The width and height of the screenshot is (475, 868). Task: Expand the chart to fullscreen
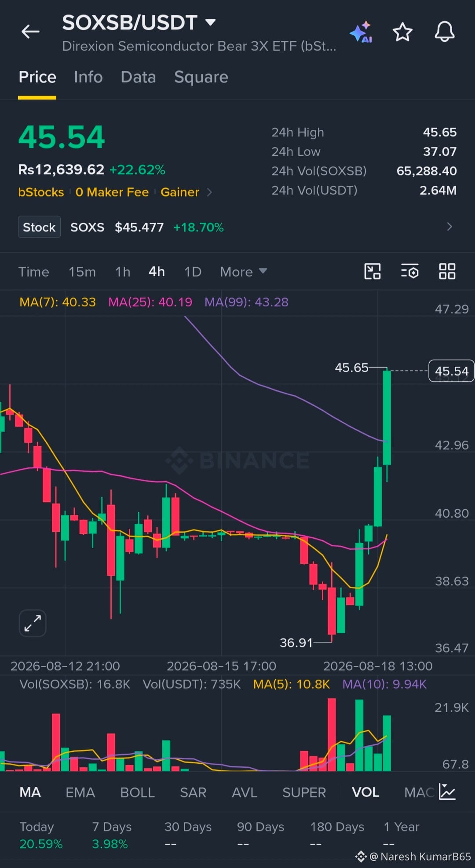click(33, 623)
